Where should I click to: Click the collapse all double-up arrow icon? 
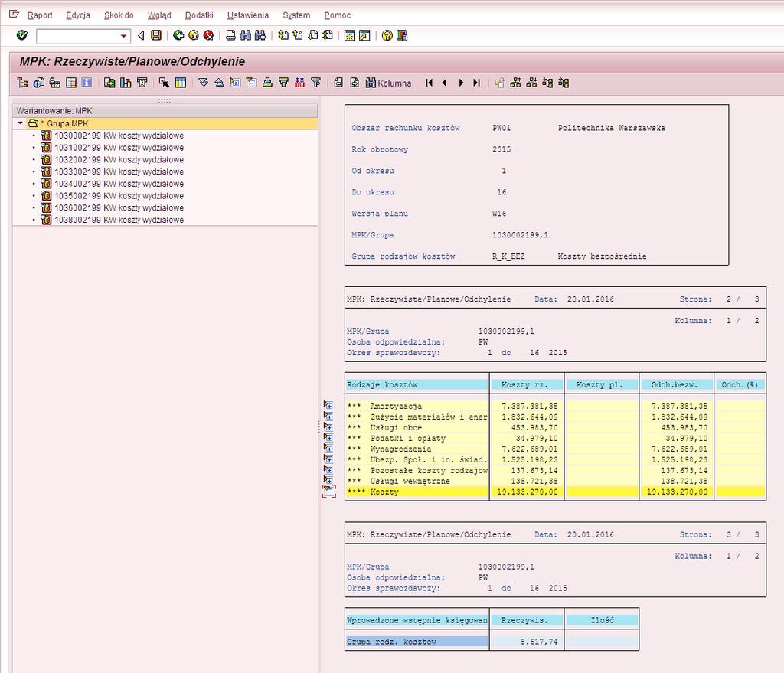[219, 83]
